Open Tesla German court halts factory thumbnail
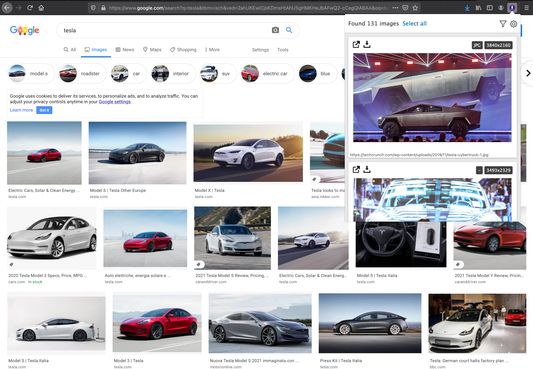533x369 pixels. [x=477, y=323]
